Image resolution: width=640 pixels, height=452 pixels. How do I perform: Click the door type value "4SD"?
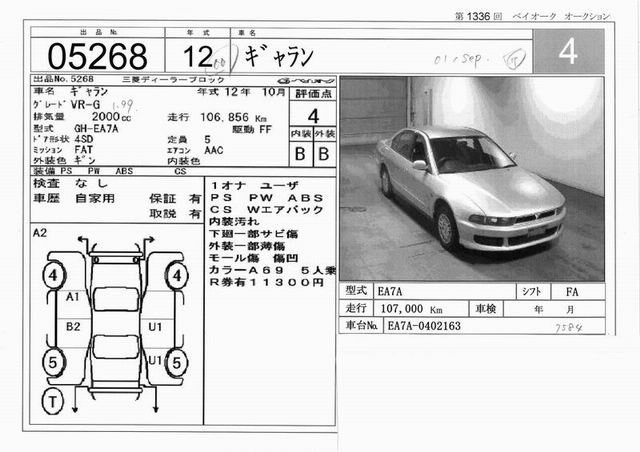tap(84, 139)
